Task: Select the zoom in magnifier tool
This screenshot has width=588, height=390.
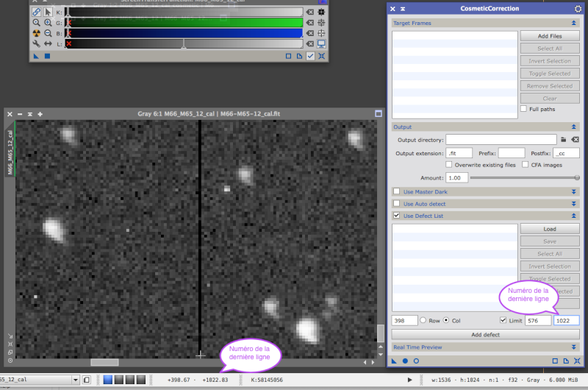Action: (x=48, y=23)
